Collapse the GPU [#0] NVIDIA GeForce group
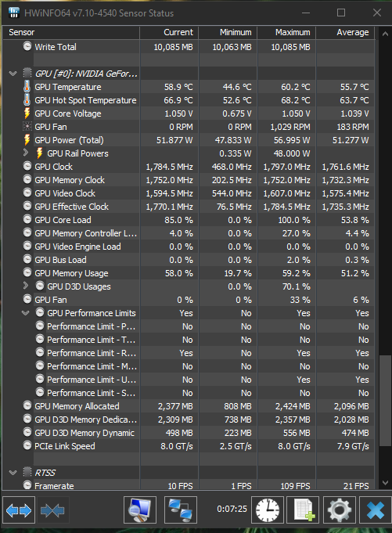The width and height of the screenshot is (392, 533). 13,74
